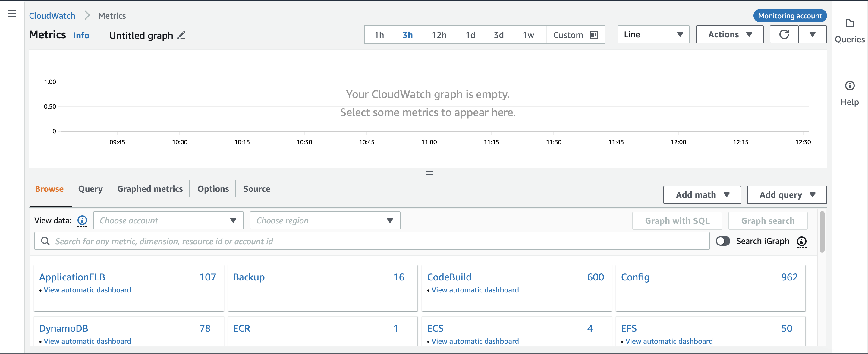Click the CodeBuild count 600
The image size is (868, 354).
pyautogui.click(x=596, y=277)
